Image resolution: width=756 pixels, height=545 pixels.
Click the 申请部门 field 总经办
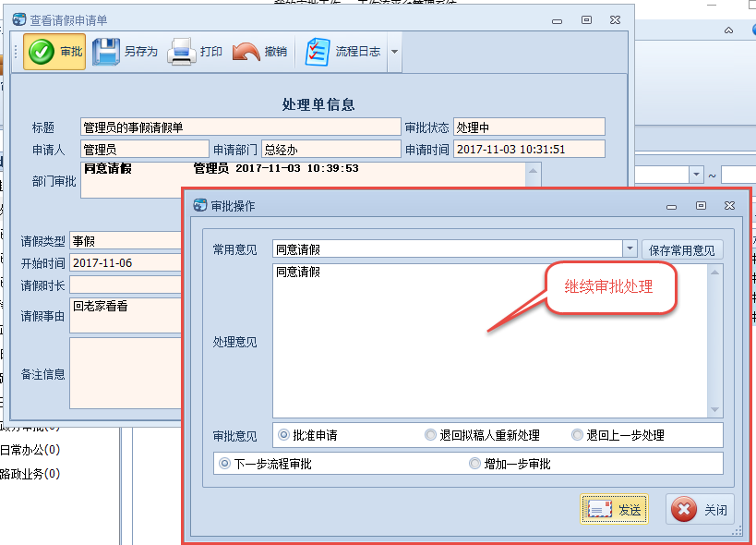[x=331, y=150]
